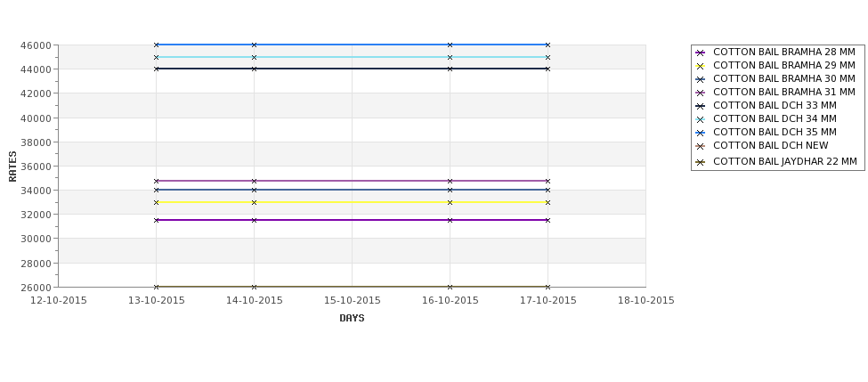Click the 46000 data point on 13-10-2015
The height and width of the screenshot is (382, 868).
(x=156, y=45)
